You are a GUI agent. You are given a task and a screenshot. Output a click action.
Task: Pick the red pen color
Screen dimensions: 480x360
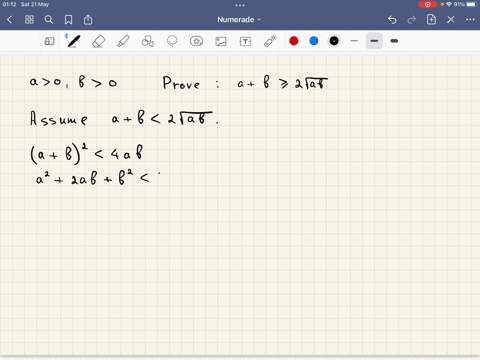click(294, 41)
